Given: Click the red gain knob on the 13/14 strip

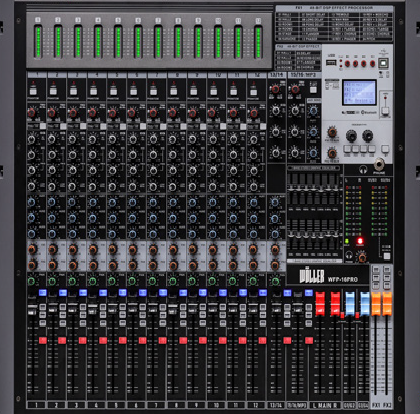Looking at the screenshot, I should click(276, 89).
